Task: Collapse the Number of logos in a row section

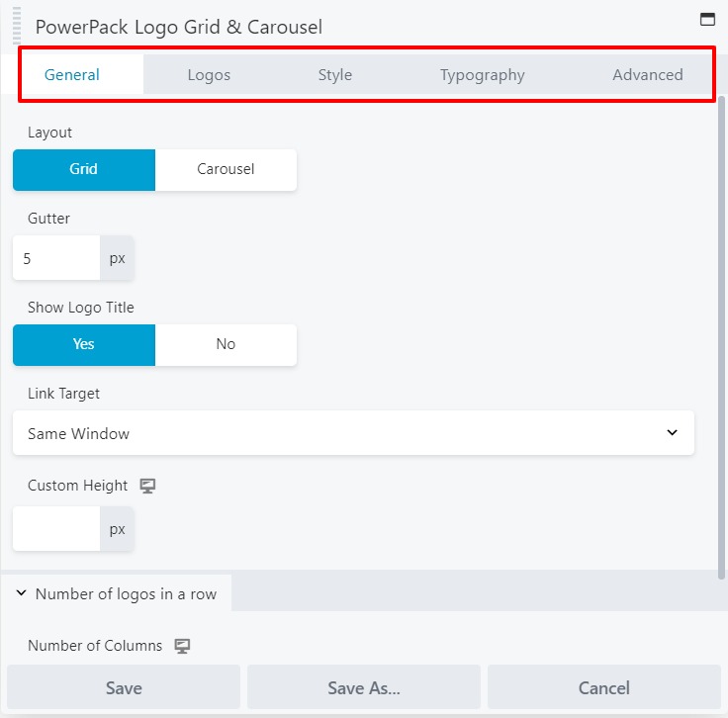Action: click(x=117, y=593)
